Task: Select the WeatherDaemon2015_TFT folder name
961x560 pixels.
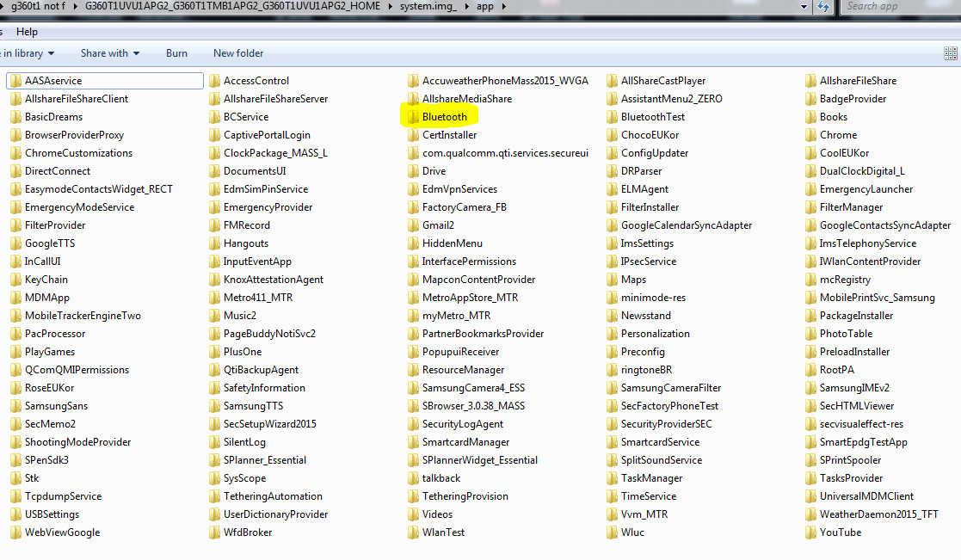Action: (x=879, y=514)
